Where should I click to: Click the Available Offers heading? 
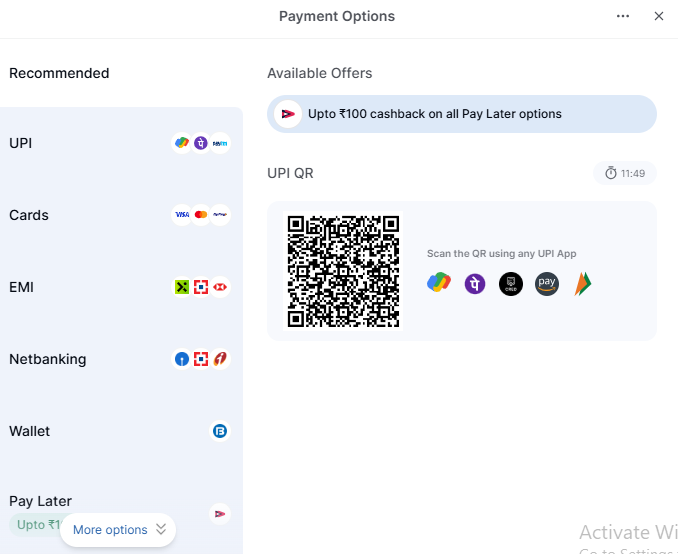tap(320, 73)
